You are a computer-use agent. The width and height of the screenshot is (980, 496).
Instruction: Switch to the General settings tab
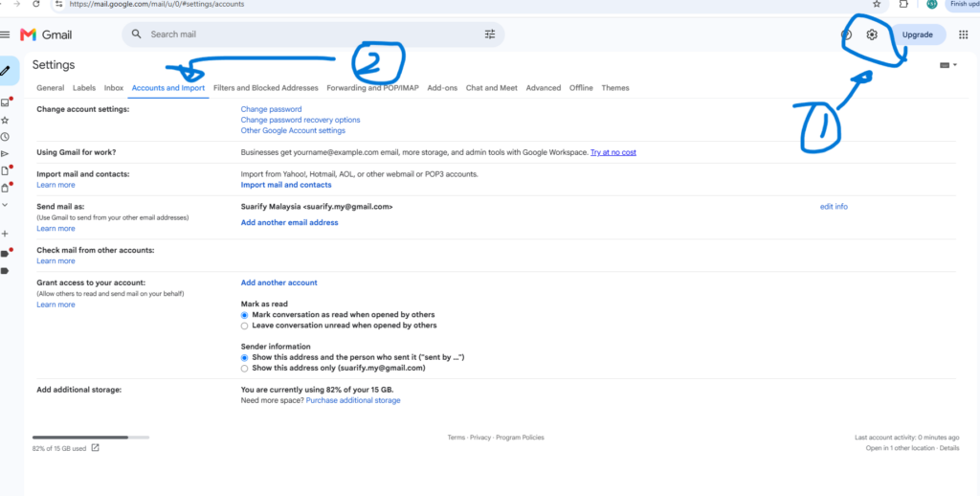point(50,88)
